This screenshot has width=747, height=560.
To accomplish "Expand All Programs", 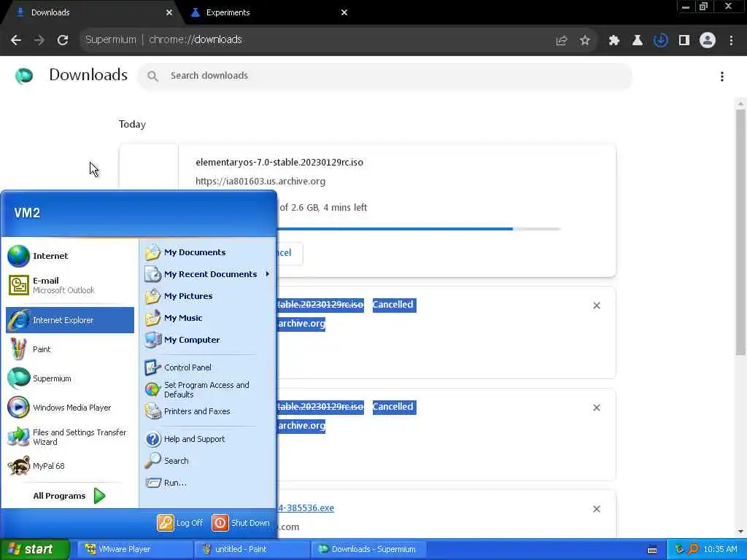I will [69, 496].
